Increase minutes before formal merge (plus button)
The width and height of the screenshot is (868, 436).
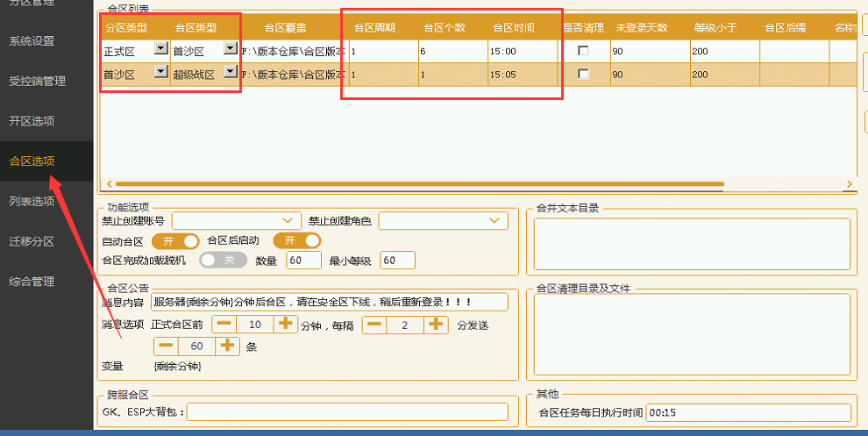[286, 324]
